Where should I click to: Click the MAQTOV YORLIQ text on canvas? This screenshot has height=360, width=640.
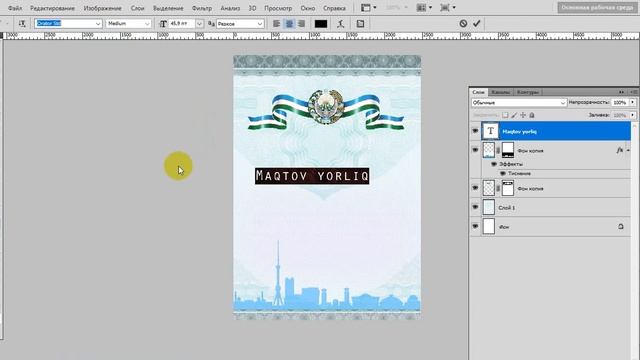[312, 176]
